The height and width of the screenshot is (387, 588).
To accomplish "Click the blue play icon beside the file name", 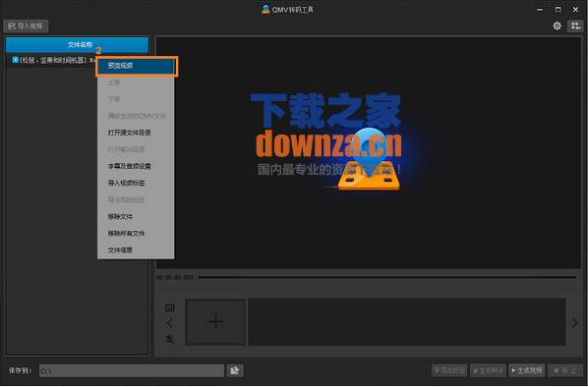I will pos(16,60).
